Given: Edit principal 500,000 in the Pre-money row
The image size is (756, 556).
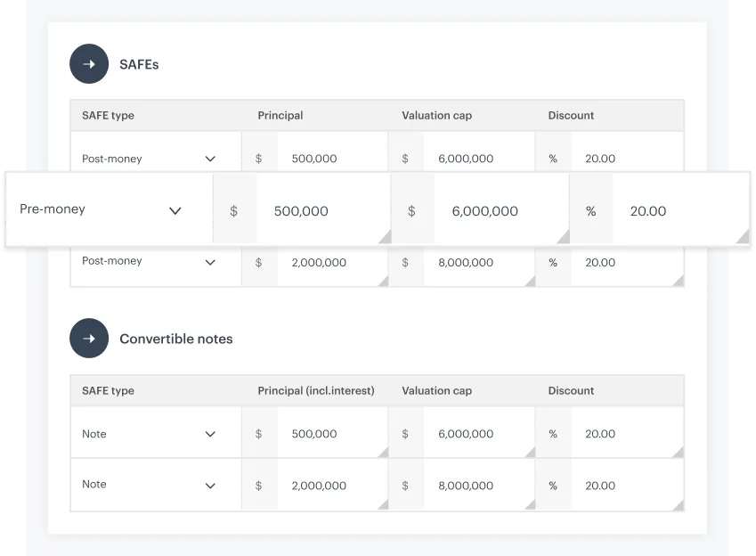Looking at the screenshot, I should pyautogui.click(x=323, y=211).
